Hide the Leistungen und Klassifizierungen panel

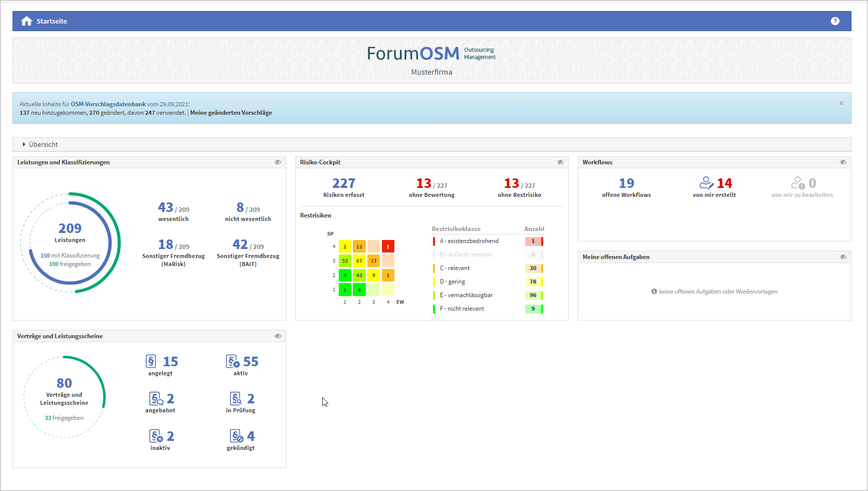click(x=278, y=162)
